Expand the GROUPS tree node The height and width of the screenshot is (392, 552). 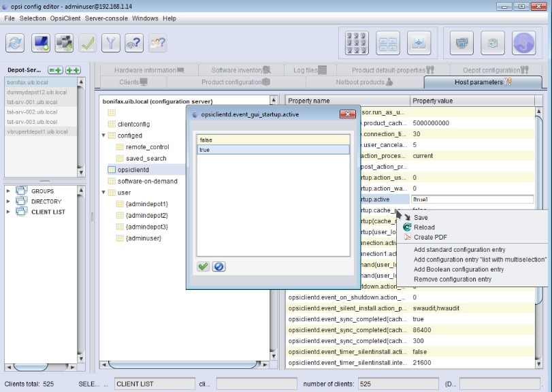(x=8, y=191)
